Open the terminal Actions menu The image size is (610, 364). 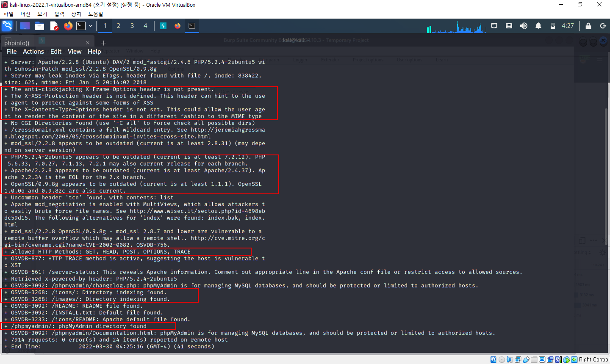click(x=33, y=52)
